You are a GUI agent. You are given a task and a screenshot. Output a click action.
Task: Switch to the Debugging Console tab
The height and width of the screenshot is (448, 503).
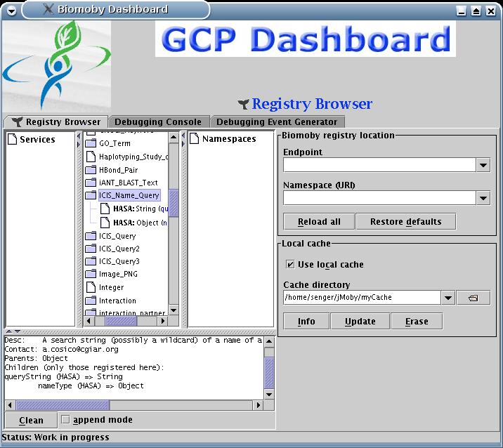[158, 122]
